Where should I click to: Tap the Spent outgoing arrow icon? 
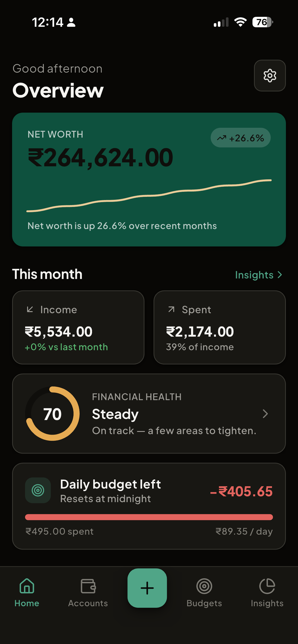tap(171, 310)
